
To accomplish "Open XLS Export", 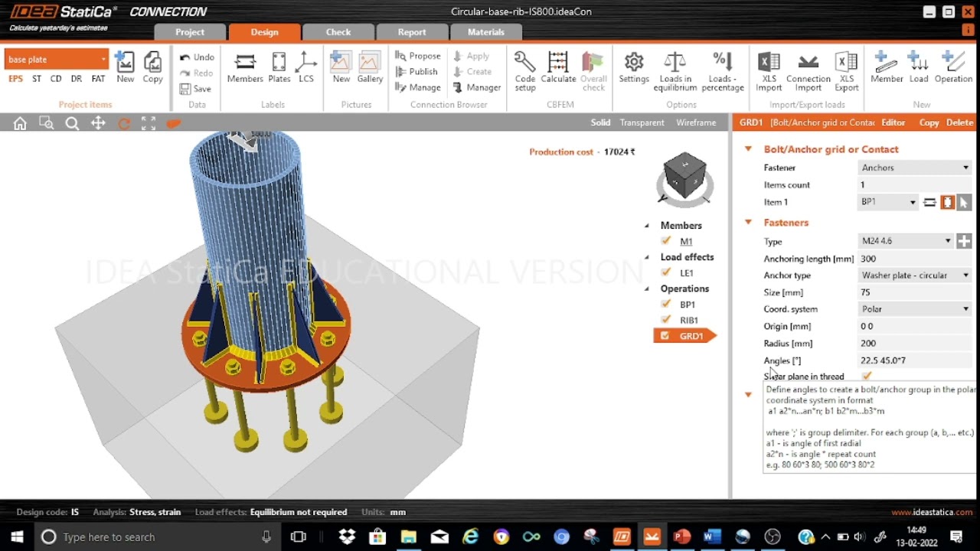I will pos(846,71).
